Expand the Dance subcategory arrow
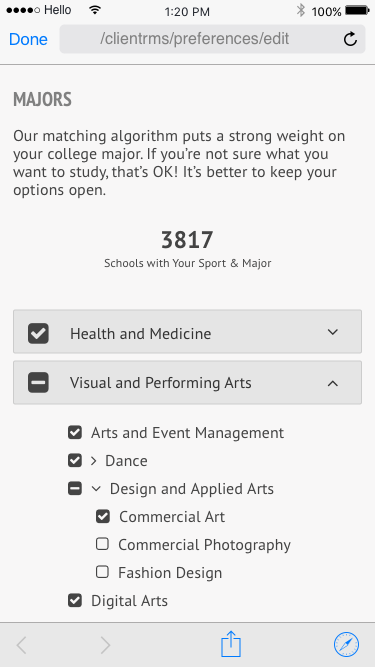This screenshot has width=375, height=667. 94,461
